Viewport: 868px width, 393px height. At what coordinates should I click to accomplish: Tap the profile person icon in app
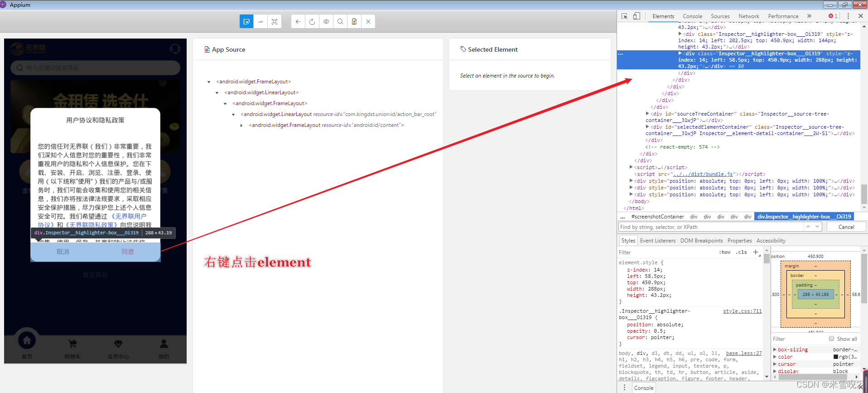(x=164, y=344)
